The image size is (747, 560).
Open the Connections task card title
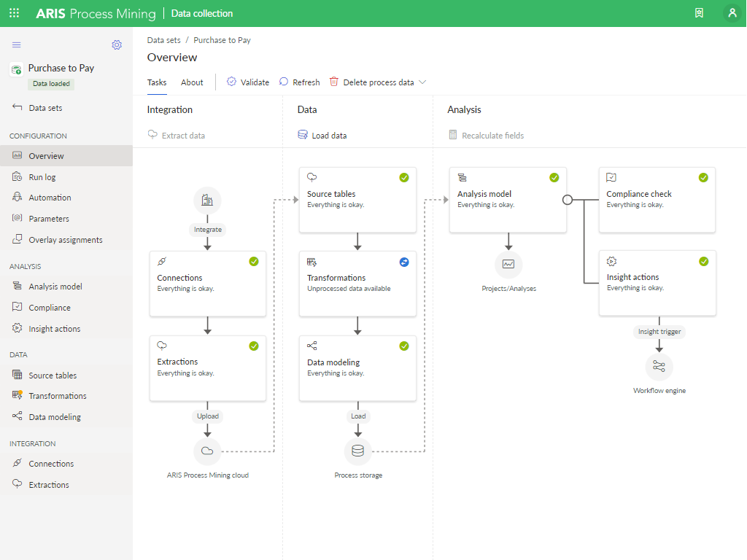[x=179, y=278]
